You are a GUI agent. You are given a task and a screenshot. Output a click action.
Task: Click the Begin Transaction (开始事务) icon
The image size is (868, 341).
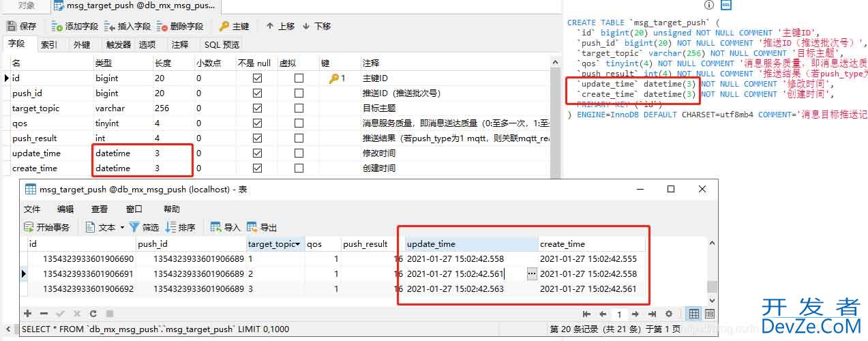(29, 227)
